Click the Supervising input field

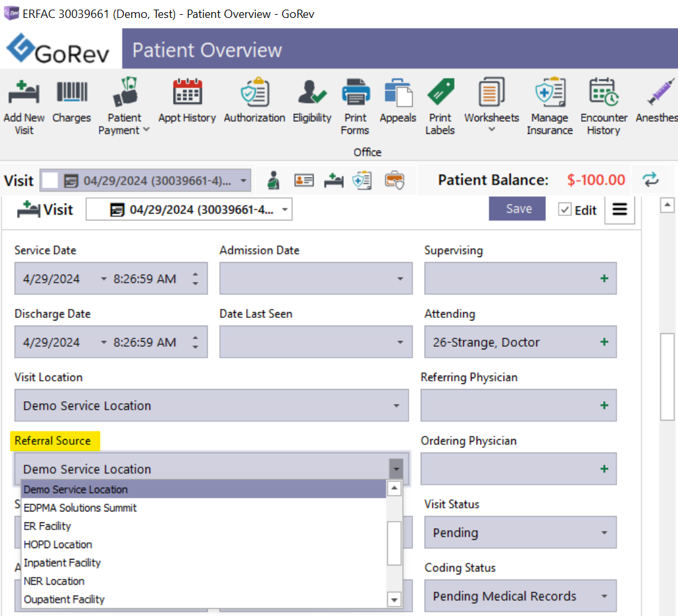[520, 279]
